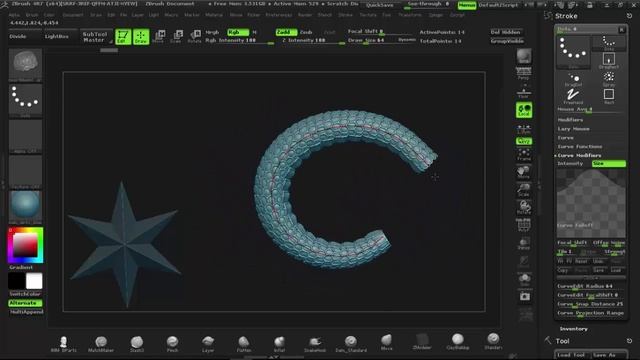
Task: Select the FreeHand stroke type
Action: 573,97
